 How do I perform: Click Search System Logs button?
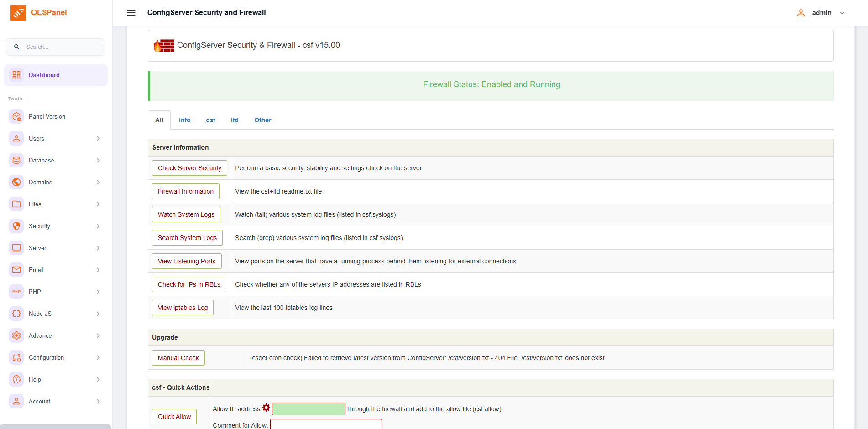tap(187, 238)
